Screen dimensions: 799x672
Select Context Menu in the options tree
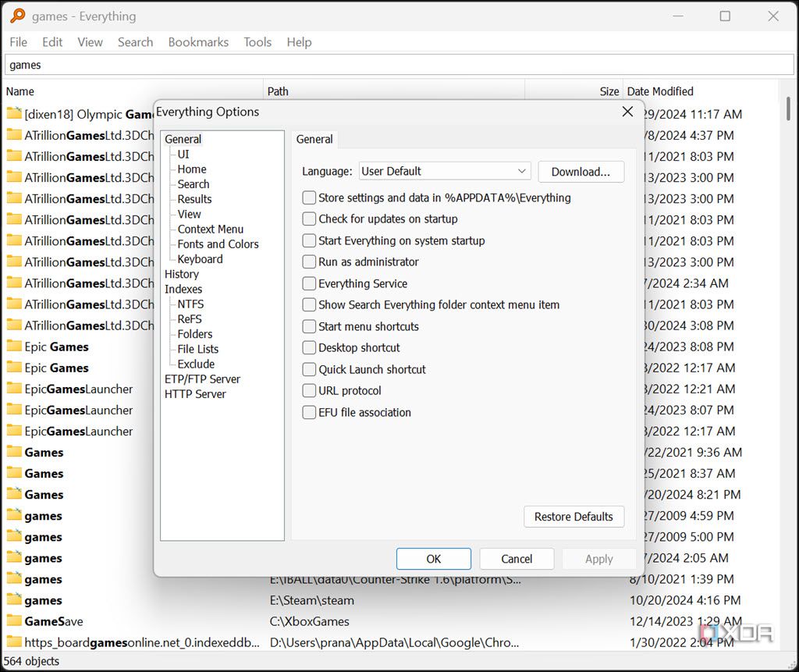(x=211, y=229)
